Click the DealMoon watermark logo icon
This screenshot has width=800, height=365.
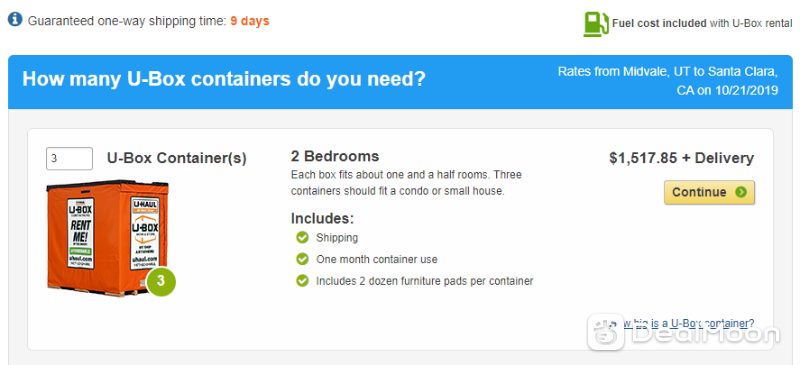(606, 332)
